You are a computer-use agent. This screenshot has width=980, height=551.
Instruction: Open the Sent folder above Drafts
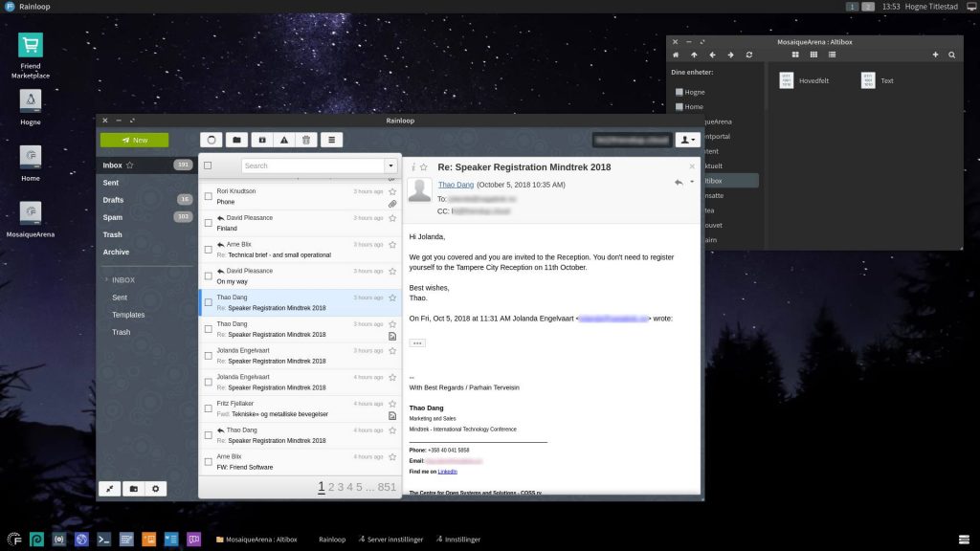click(111, 183)
